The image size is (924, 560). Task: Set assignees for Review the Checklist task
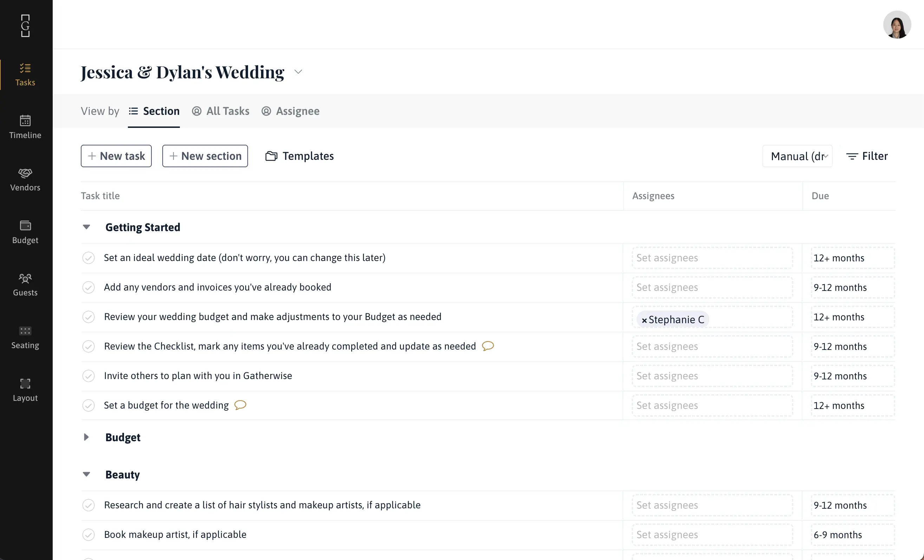coord(712,347)
